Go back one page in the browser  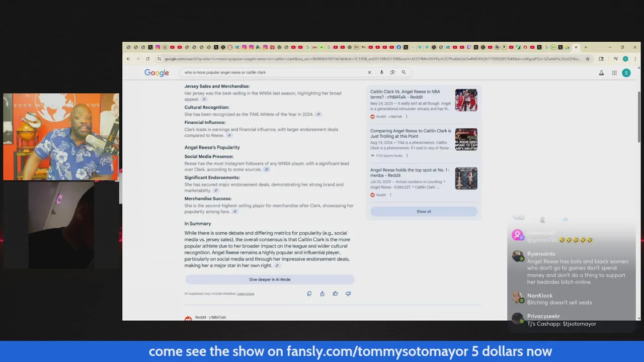[128, 59]
